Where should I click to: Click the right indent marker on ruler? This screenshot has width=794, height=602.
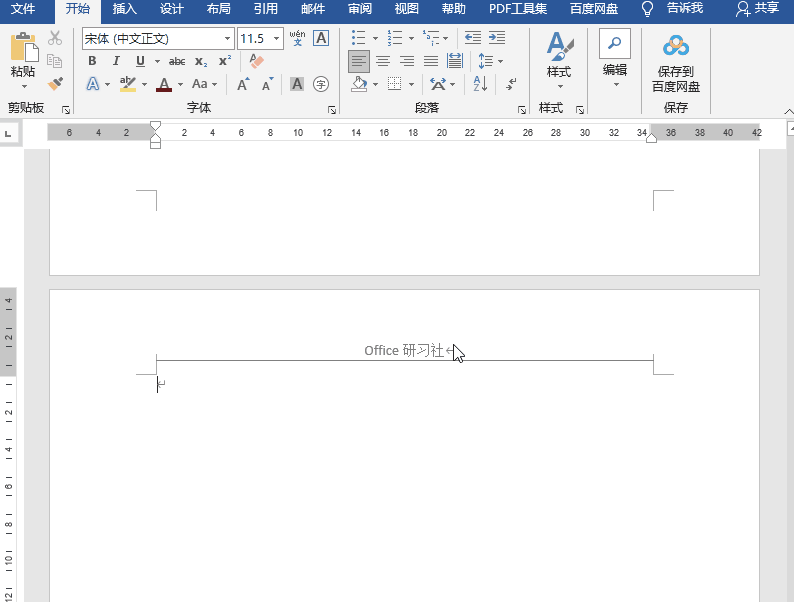tap(651, 138)
